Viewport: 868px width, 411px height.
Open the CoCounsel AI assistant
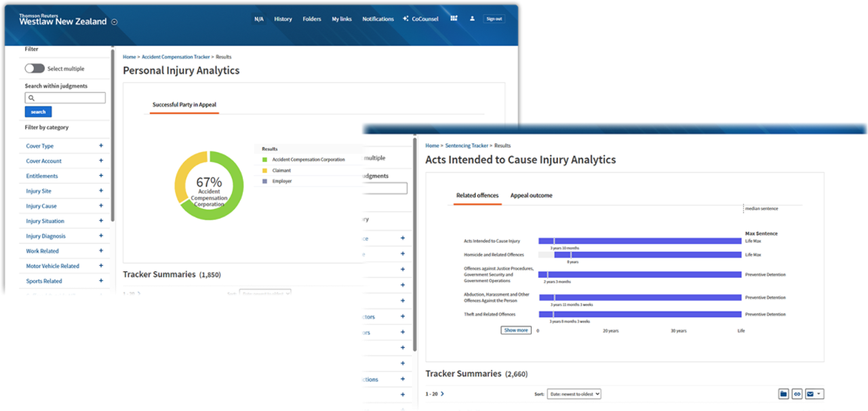[x=420, y=18]
